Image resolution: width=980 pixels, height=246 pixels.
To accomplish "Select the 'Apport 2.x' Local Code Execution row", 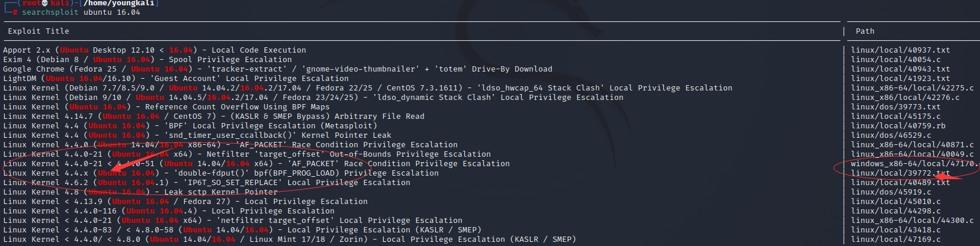I will point(155,50).
